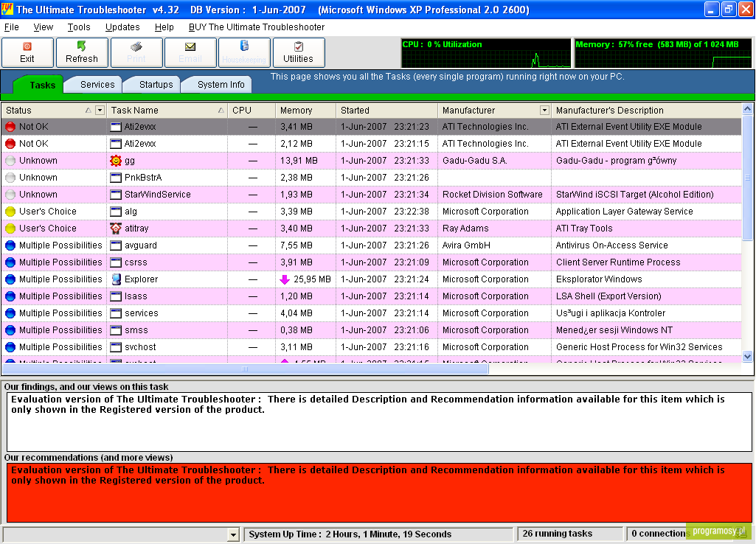Image resolution: width=756 pixels, height=544 pixels.
Task: Click the Client Server Runtime Process description
Action: click(x=618, y=262)
